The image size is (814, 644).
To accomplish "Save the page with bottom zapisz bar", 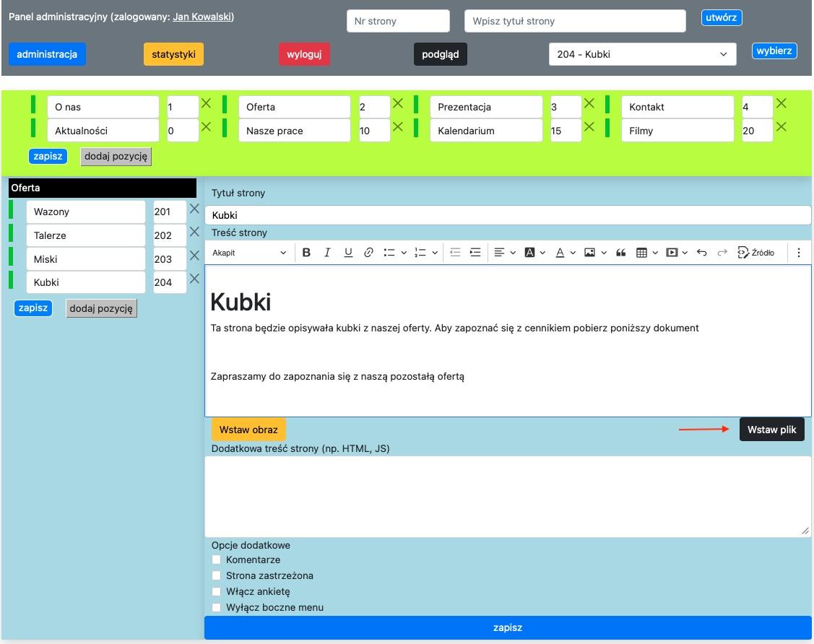I will pos(508,627).
